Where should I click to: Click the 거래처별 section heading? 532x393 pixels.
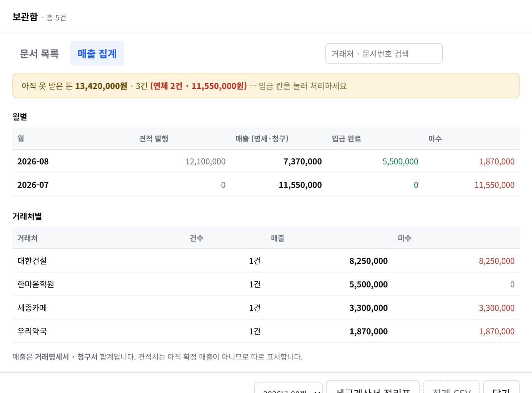(27, 216)
